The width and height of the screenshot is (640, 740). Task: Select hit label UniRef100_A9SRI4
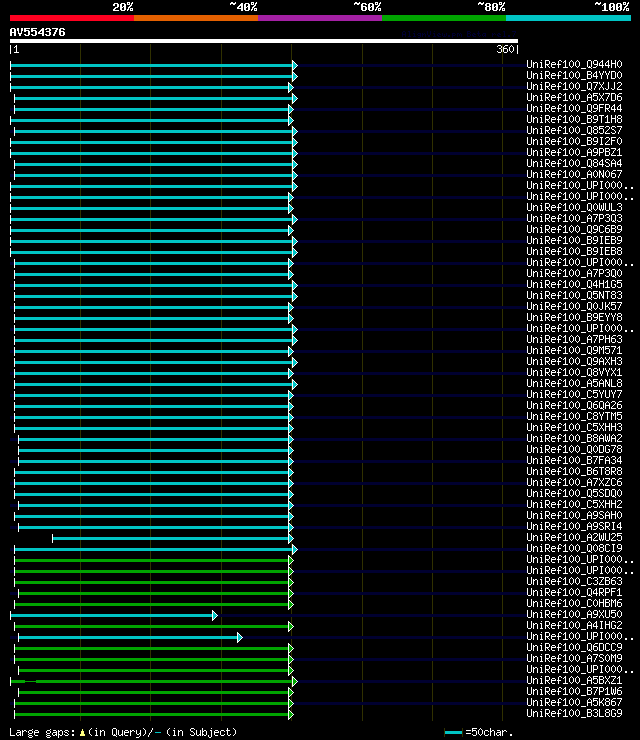[x=574, y=526]
